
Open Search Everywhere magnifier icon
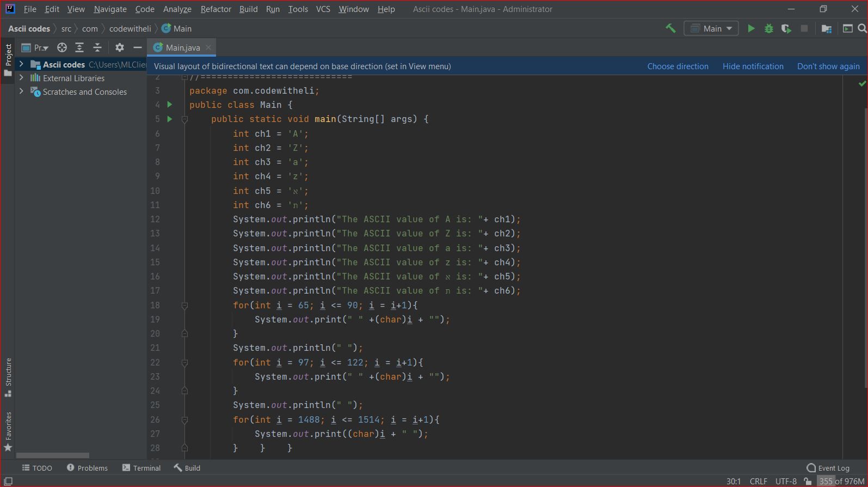coord(862,28)
